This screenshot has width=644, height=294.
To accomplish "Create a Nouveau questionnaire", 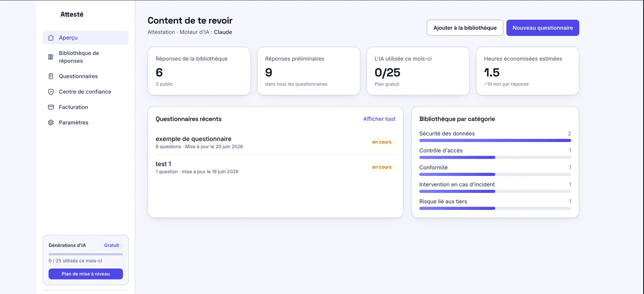I will click(x=542, y=28).
